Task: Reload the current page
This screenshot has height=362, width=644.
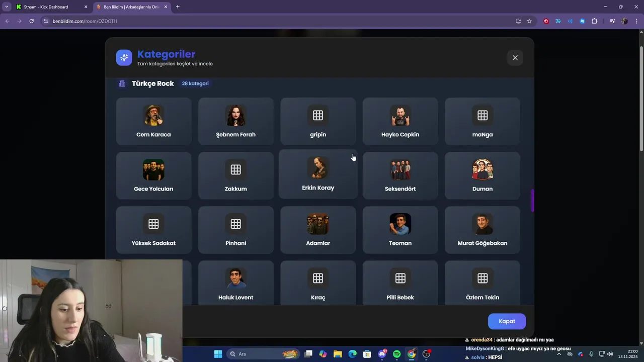Action: pyautogui.click(x=31, y=21)
